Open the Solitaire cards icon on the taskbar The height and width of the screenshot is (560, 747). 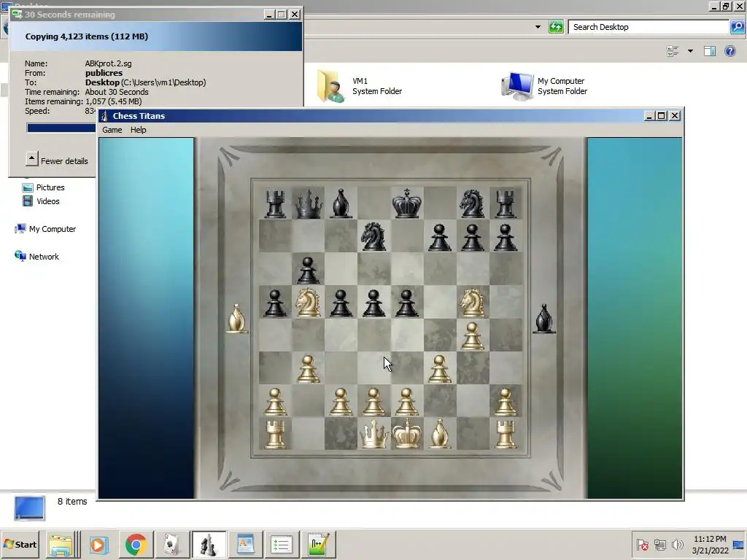pos(172,544)
